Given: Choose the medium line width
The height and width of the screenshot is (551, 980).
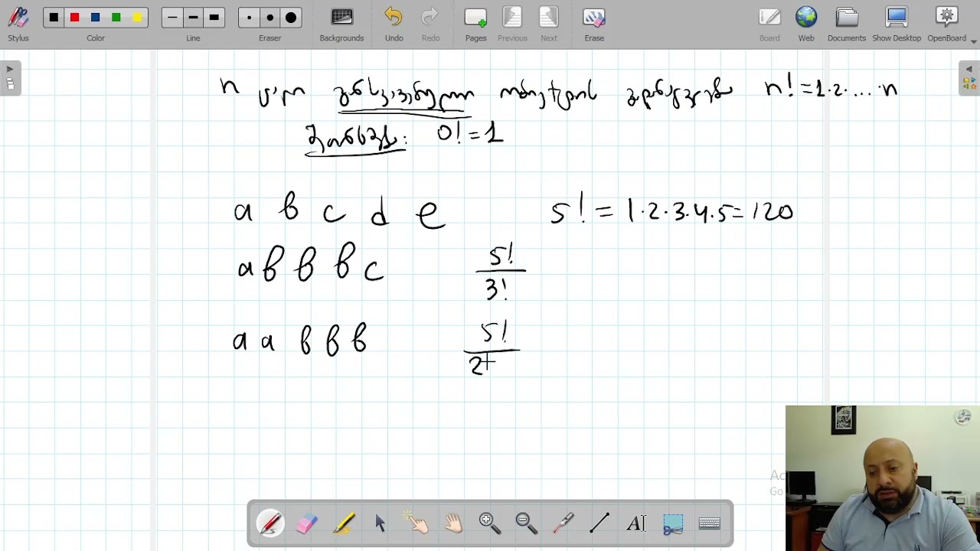Looking at the screenshot, I should pyautogui.click(x=193, y=18).
